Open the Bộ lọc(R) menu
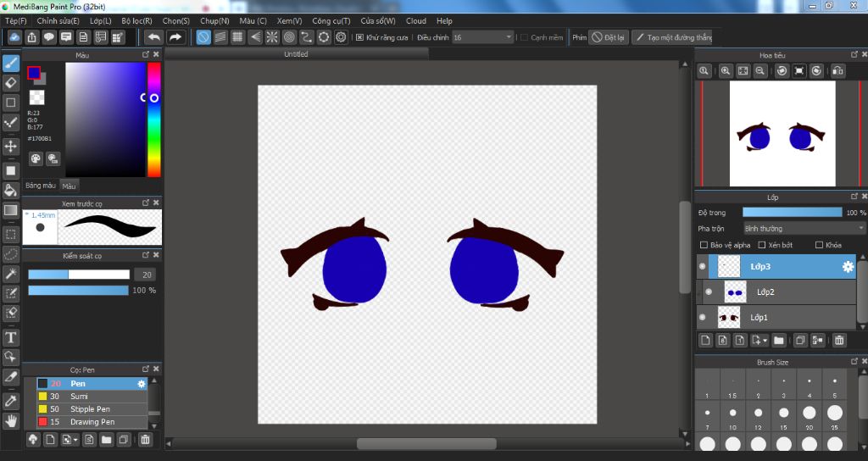 136,20
